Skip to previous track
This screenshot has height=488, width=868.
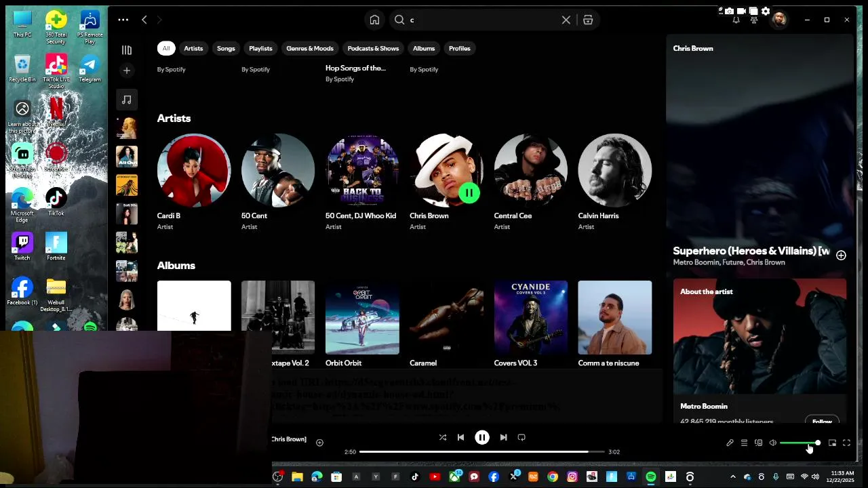pos(460,438)
